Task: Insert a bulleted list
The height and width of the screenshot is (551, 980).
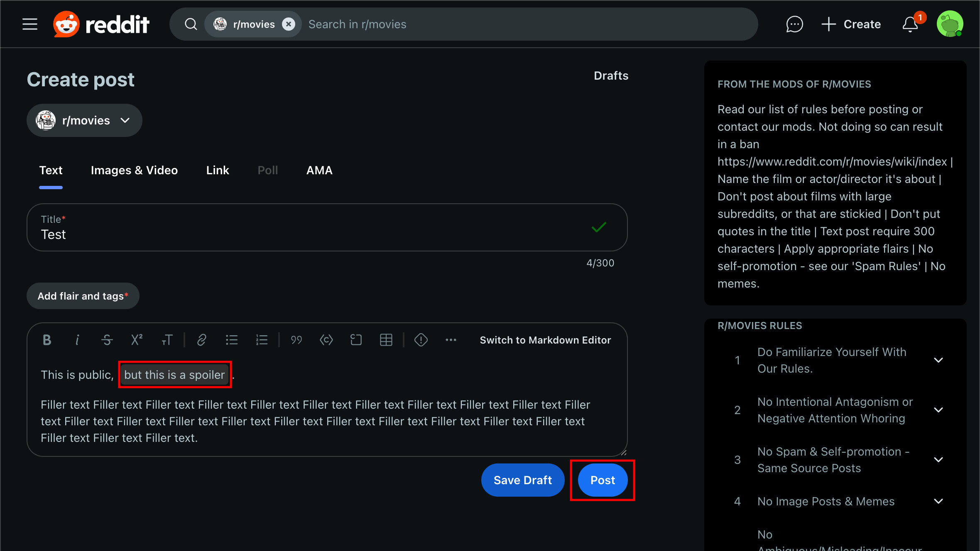Action: point(232,340)
